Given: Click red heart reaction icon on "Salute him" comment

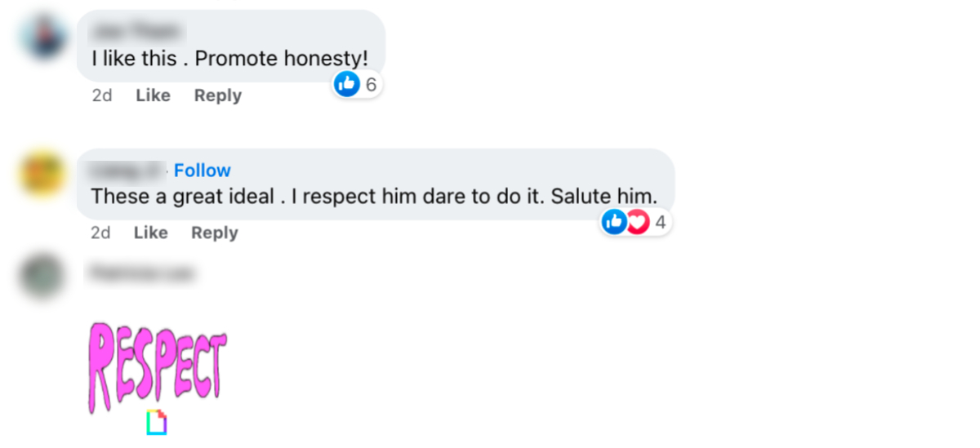Looking at the screenshot, I should [636, 221].
